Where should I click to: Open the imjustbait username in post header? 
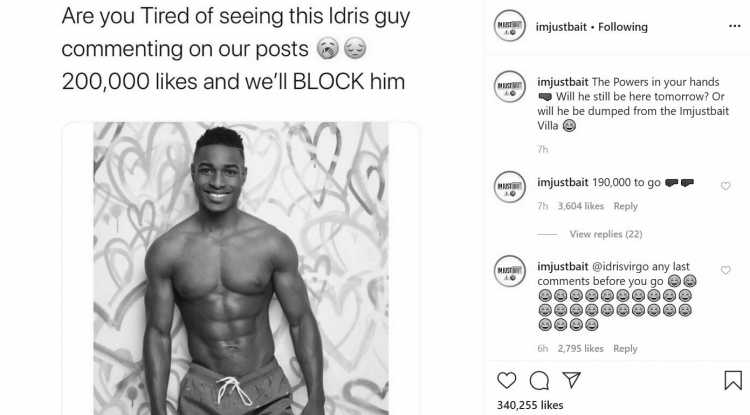[561, 27]
